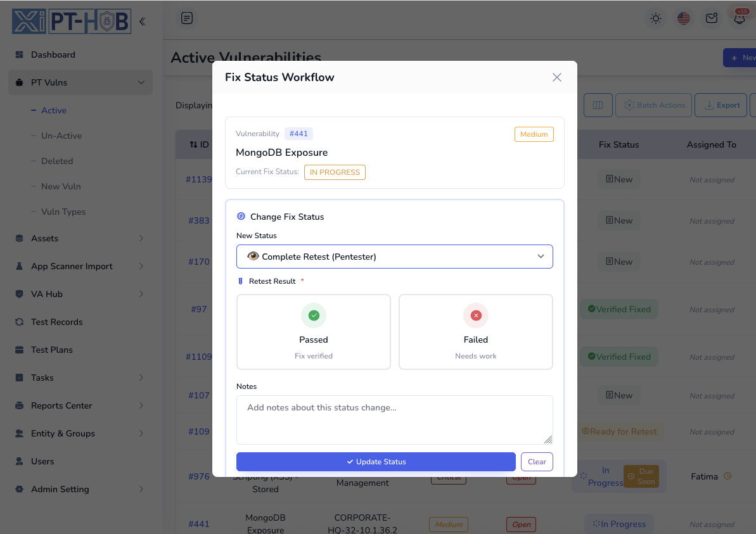This screenshot has height=534, width=756.
Task: Click the Dashboard icon in the sidebar
Action: pyautogui.click(x=19, y=54)
